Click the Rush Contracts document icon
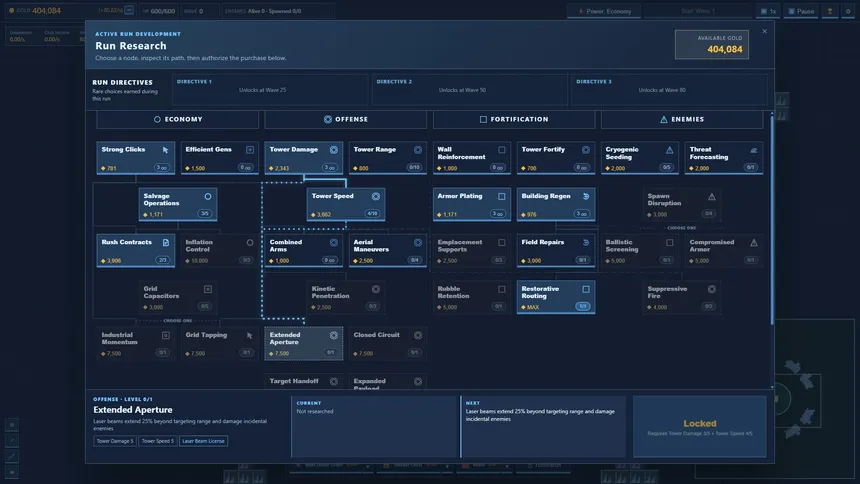This screenshot has width=860, height=484. tap(166, 242)
